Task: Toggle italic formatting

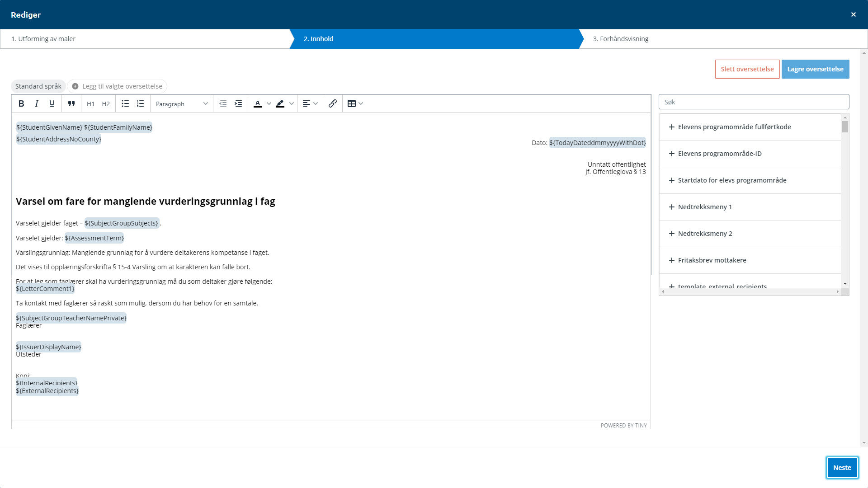Action: click(x=37, y=103)
